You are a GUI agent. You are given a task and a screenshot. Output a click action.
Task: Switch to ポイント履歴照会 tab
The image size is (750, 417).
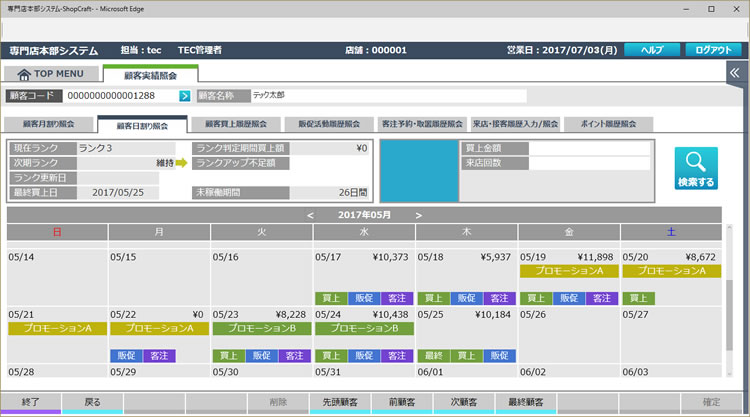608,125
